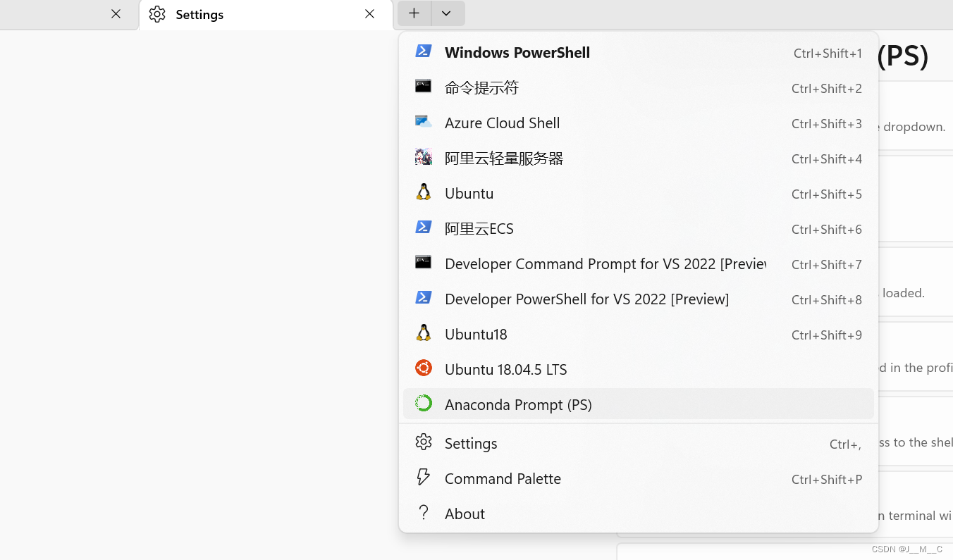This screenshot has height=560, width=953.
Task: Click Developer Command Prompt console icon
Action: (423, 262)
